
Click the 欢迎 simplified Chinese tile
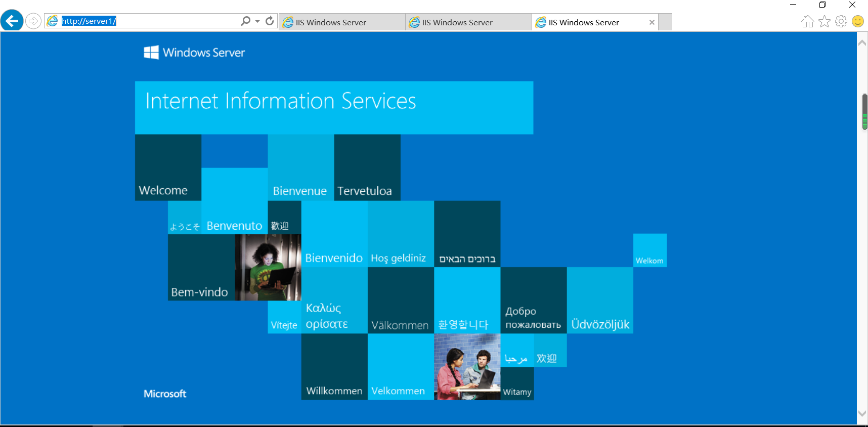(550, 350)
